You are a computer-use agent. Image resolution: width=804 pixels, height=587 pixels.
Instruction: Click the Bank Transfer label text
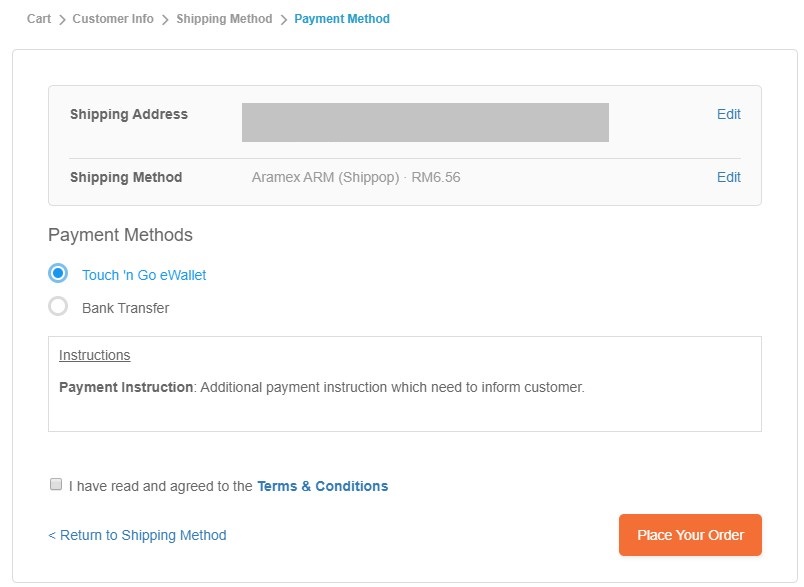click(x=126, y=308)
